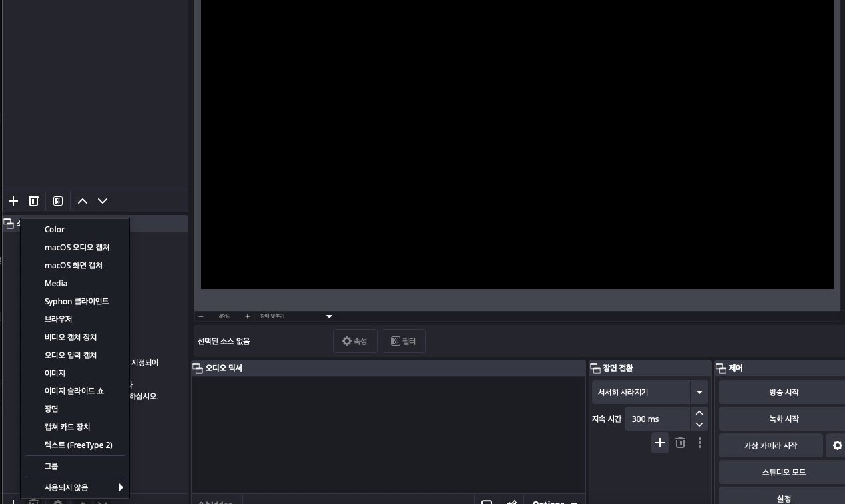Open 속성 for the source

355,341
